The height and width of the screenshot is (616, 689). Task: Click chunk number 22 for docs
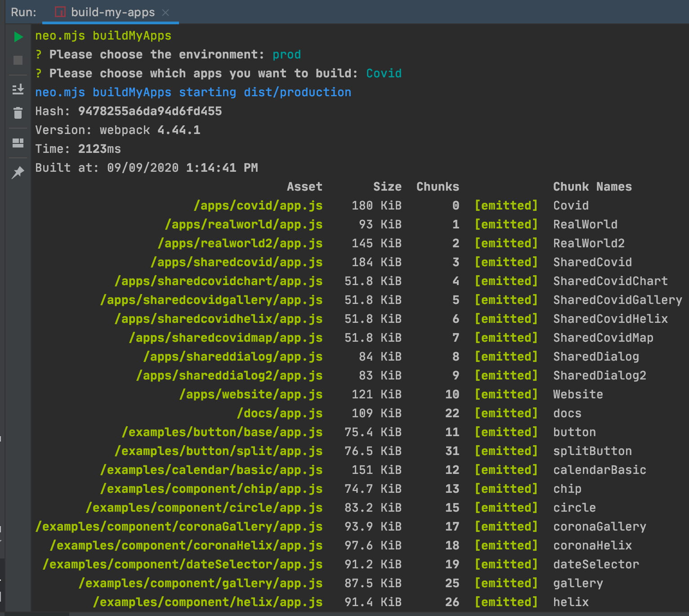coord(452,413)
